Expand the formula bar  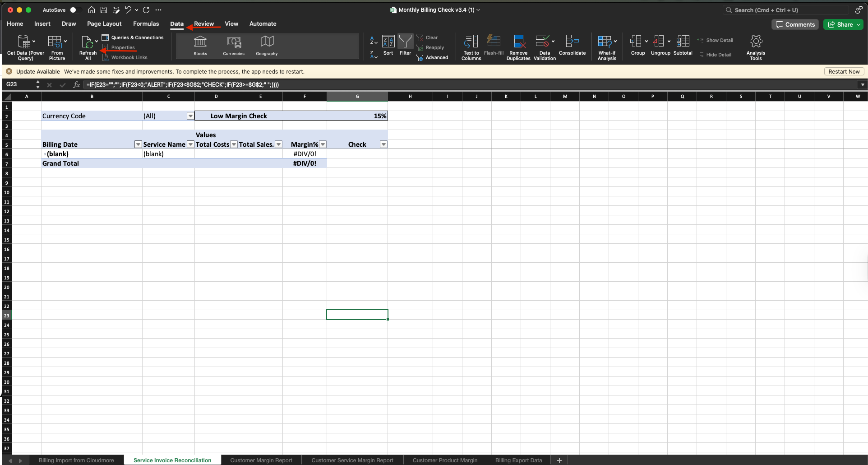[862, 84]
